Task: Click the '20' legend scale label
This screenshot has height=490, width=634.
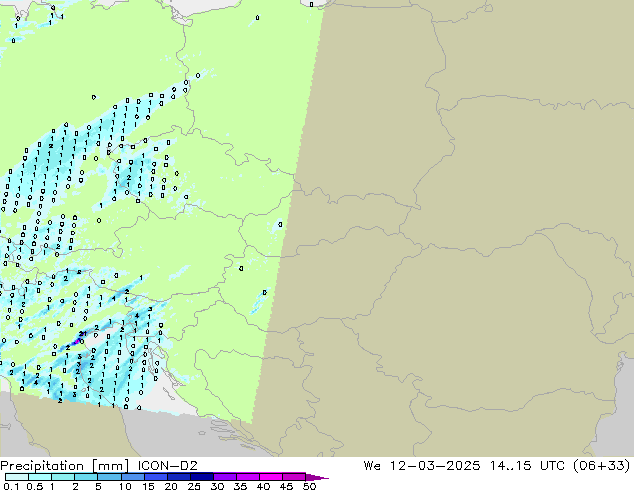Action: pos(171,486)
